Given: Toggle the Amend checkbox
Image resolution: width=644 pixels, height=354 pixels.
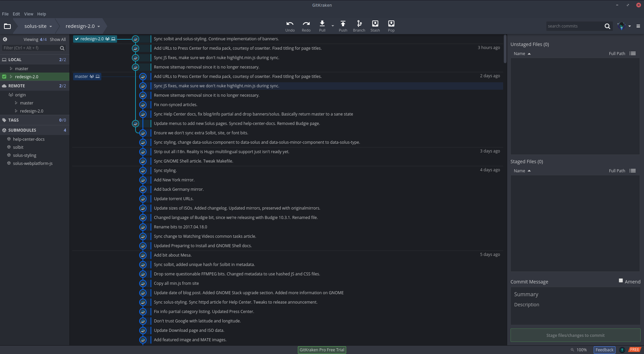Looking at the screenshot, I should coord(621,280).
